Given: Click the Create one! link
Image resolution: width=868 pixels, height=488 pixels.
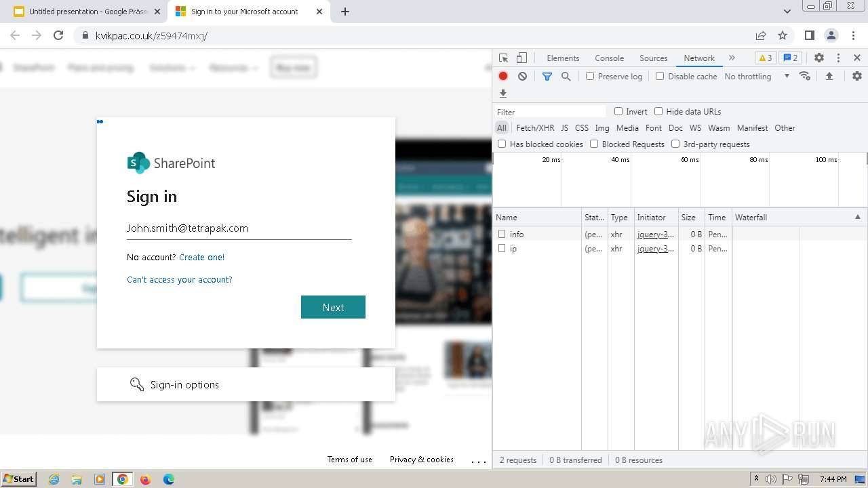Looking at the screenshot, I should coord(201,257).
